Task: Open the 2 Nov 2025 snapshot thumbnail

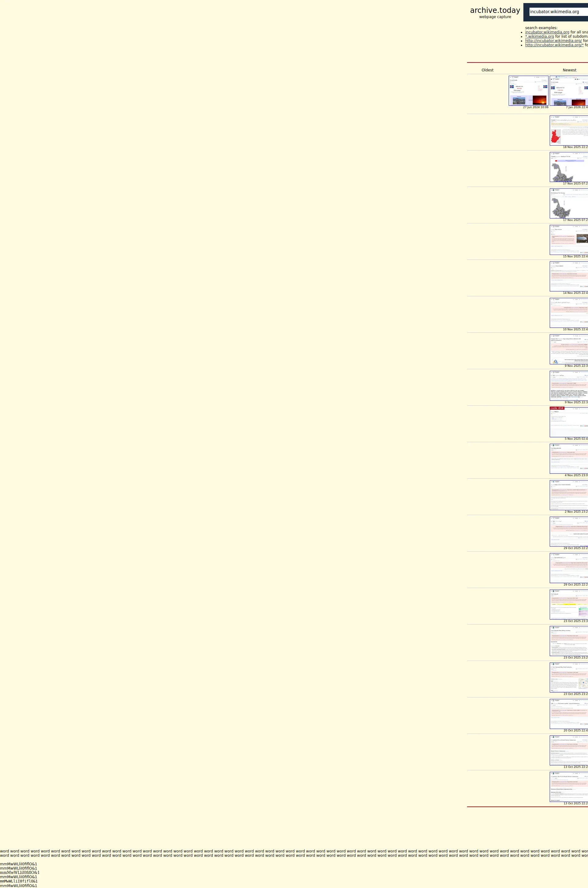Action: pos(568,495)
